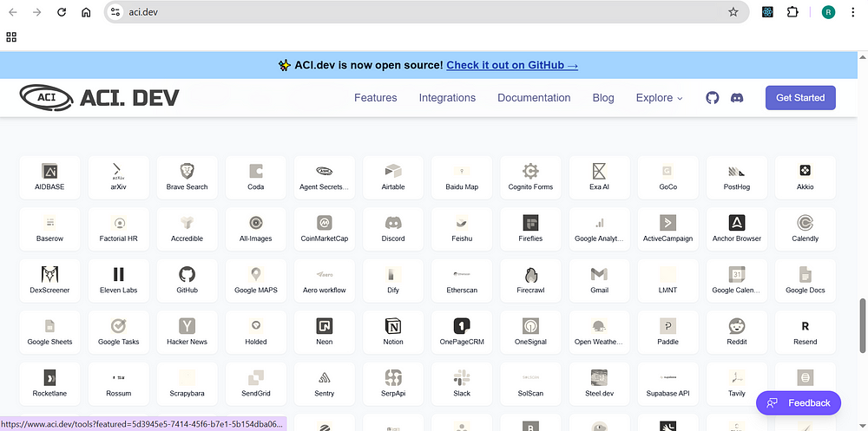
Task: Select the Brave Search integration
Action: (187, 177)
